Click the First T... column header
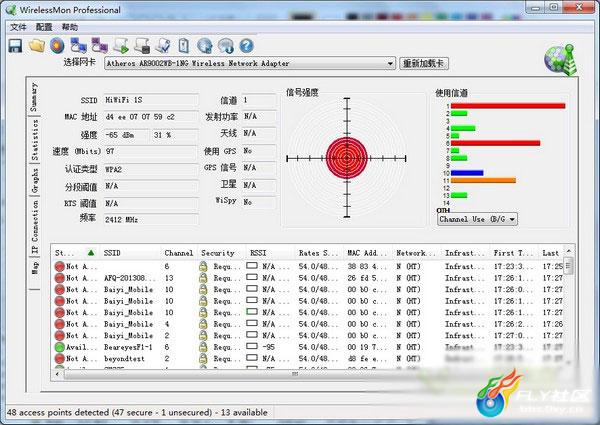Viewport: 600px width, 425px height. click(514, 253)
